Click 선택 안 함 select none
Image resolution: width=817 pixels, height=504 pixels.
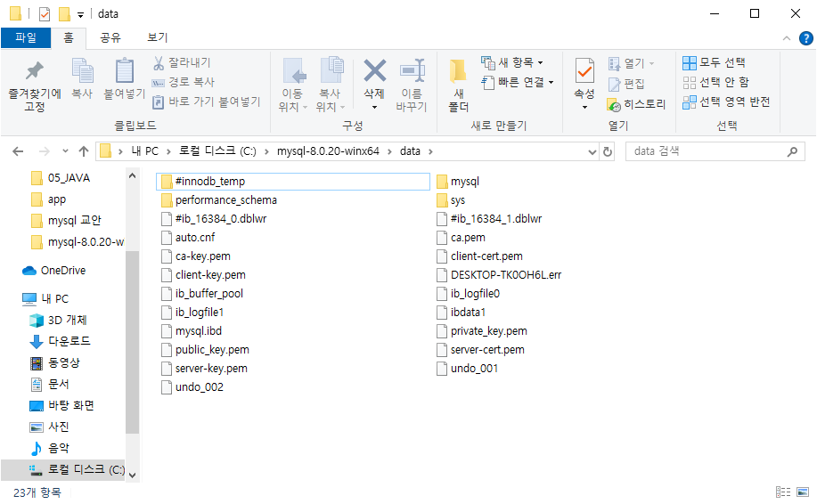[715, 82]
